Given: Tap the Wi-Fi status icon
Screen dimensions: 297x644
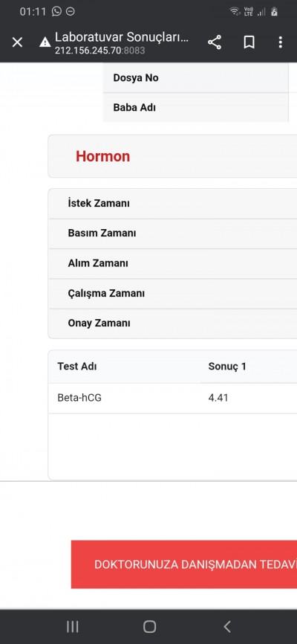Looking at the screenshot, I should click(235, 11).
